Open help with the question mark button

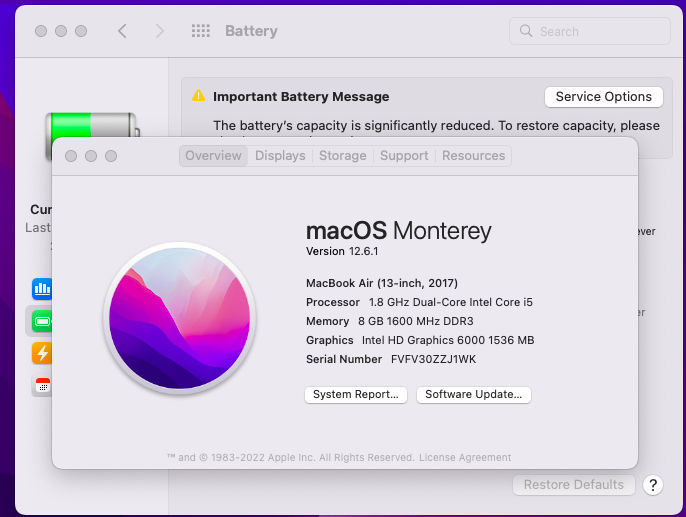coord(653,485)
